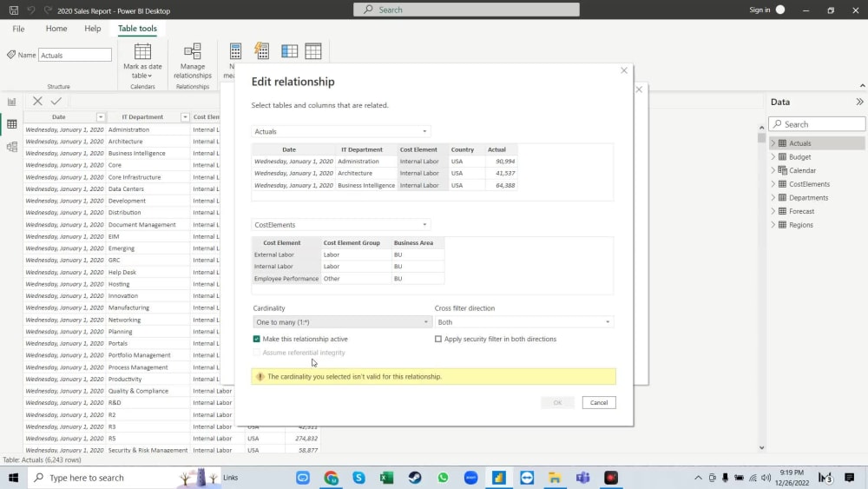This screenshot has height=489, width=868.
Task: Open the IT Department column filter dropdown
Action: point(185,117)
